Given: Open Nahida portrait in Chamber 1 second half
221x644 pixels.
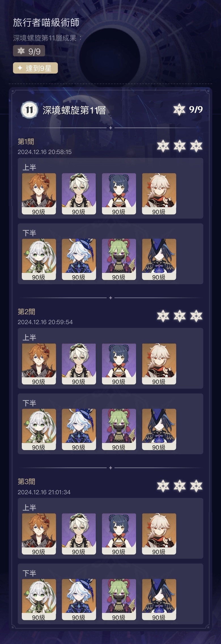Looking at the screenshot, I should pyautogui.click(x=39, y=259).
